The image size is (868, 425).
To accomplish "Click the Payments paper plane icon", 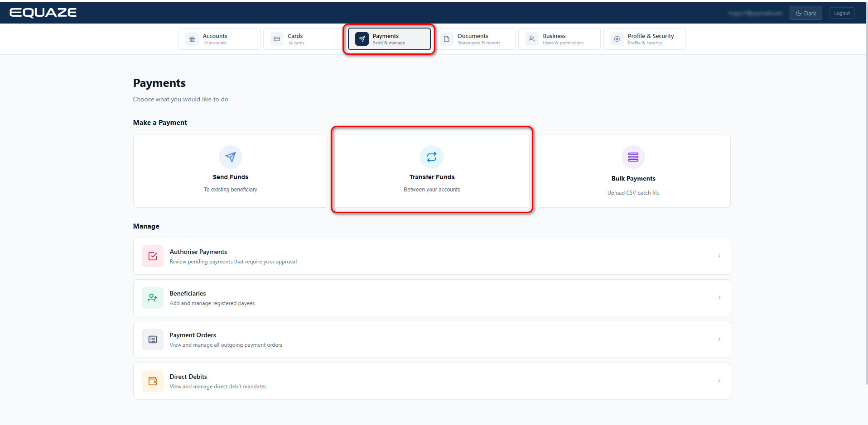I will click(x=362, y=39).
